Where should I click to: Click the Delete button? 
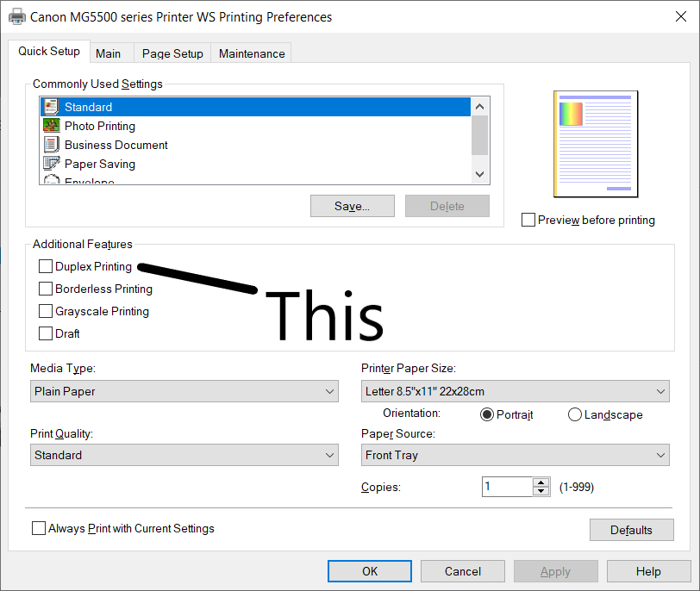(x=447, y=206)
